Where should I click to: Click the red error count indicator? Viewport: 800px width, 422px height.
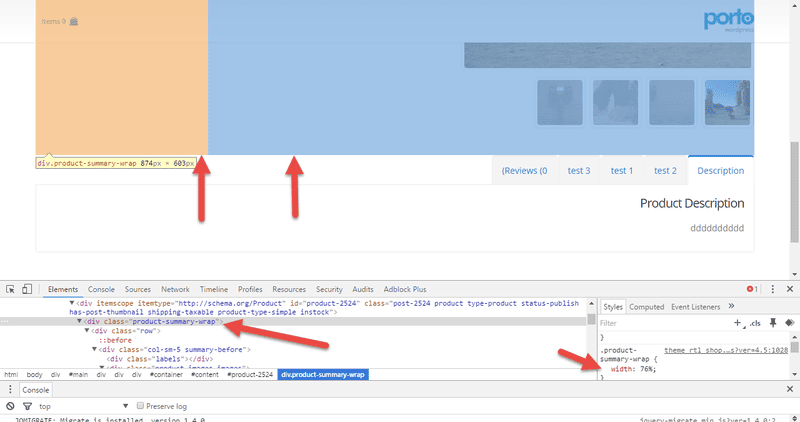tap(752, 289)
